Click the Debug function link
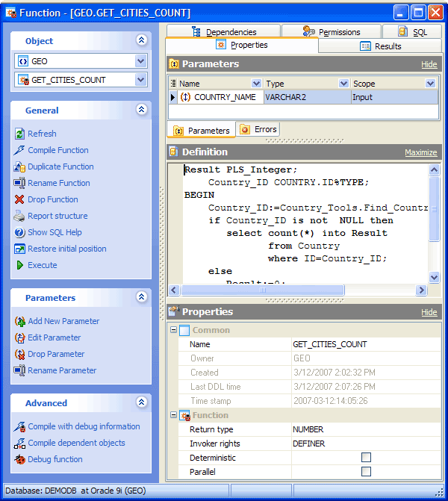Viewport: 448px width, 501px height. [x=55, y=459]
